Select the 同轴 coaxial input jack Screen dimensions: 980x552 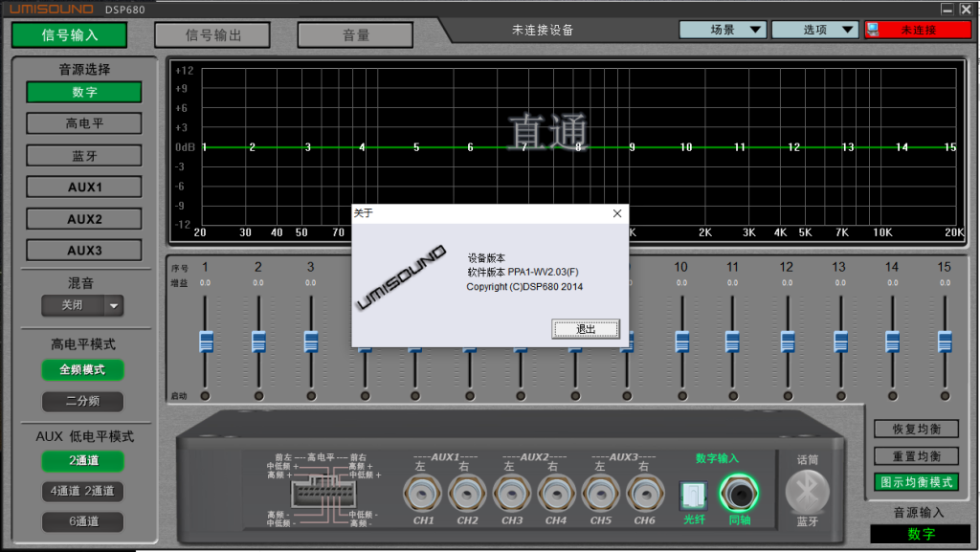739,494
